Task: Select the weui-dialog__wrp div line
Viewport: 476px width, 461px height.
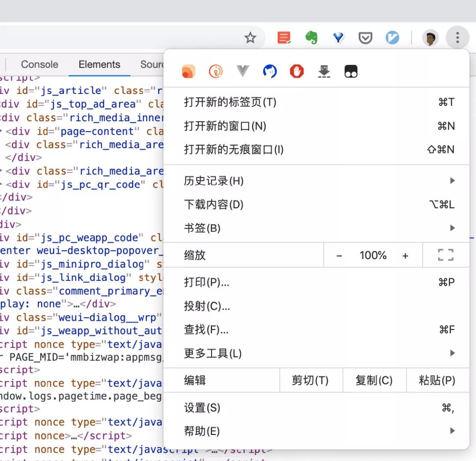Action: pos(82,317)
